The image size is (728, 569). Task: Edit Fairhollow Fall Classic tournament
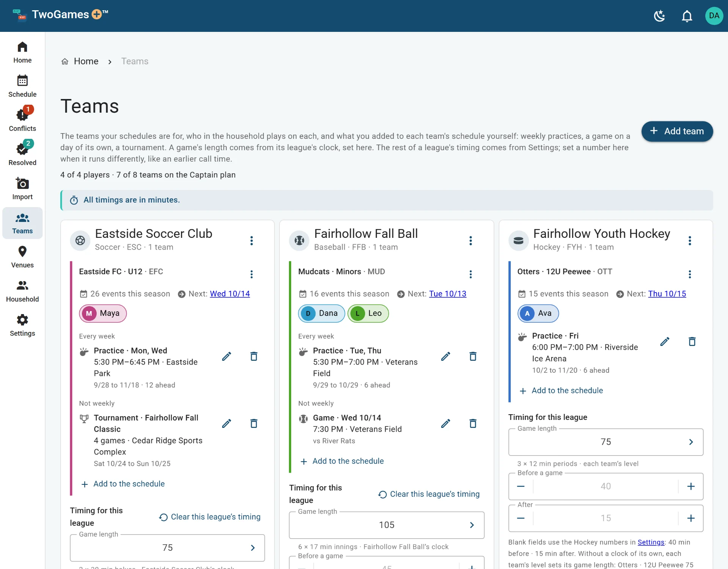(x=226, y=424)
